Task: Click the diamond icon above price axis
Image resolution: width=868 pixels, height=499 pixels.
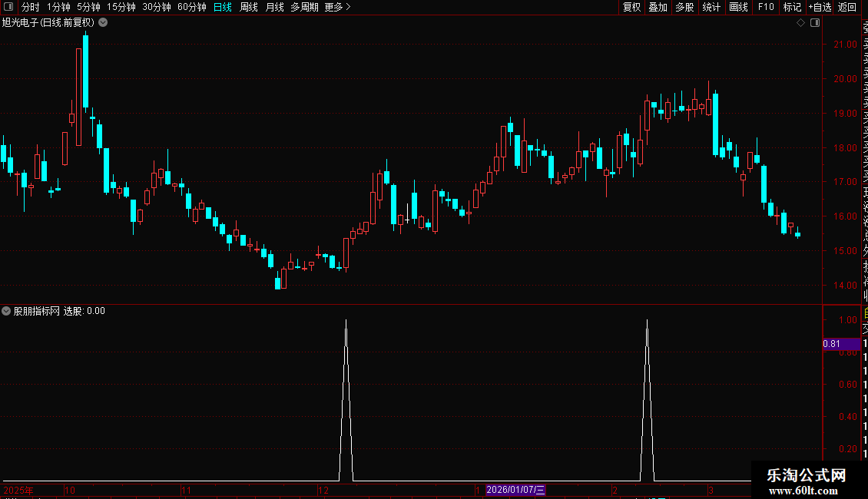Action: pyautogui.click(x=800, y=23)
